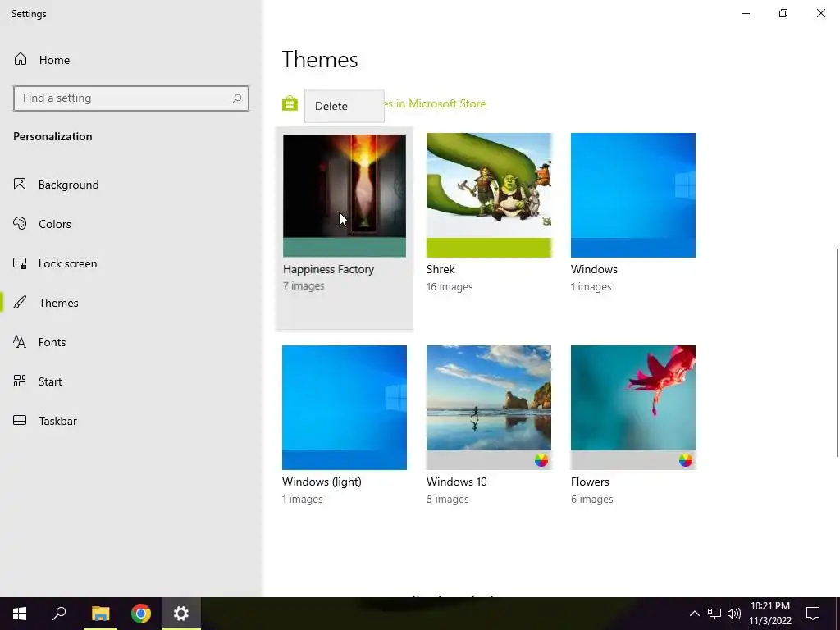Click the "Personalization" heading
The image size is (840, 630).
point(52,136)
